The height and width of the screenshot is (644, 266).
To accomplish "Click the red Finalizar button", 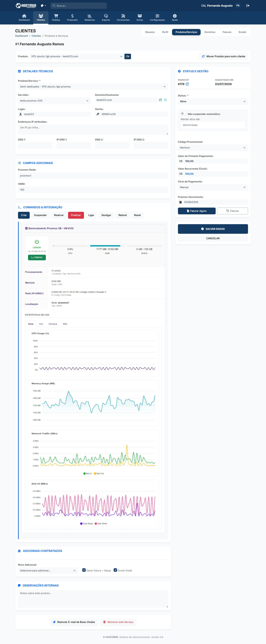I will coord(76,215).
